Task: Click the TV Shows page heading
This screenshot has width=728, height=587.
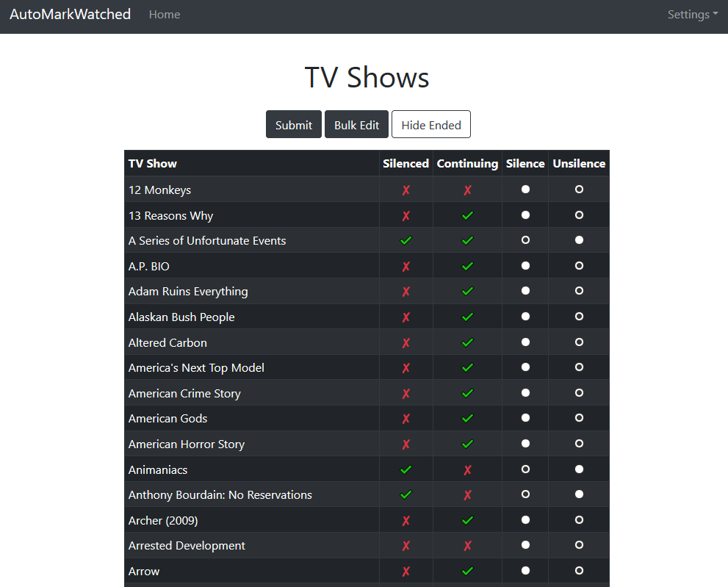Action: click(x=367, y=77)
